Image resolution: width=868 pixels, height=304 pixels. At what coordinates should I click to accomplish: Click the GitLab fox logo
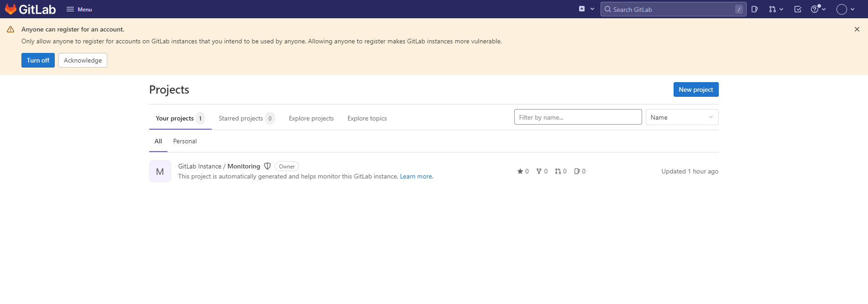(x=11, y=9)
